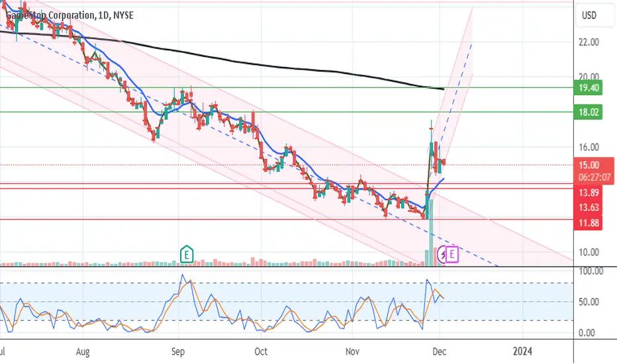Click the purple E upcoming earnings marker
Viewport: 617px width, 364px height.
452,254
